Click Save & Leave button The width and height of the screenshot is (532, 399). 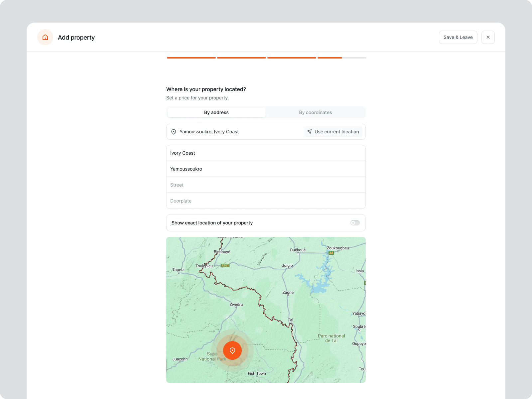(x=458, y=37)
